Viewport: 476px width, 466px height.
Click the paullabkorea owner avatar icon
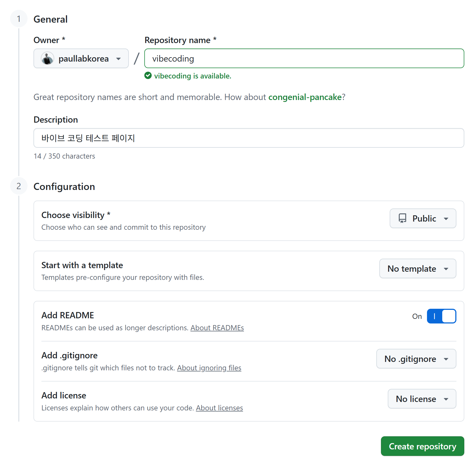click(47, 59)
